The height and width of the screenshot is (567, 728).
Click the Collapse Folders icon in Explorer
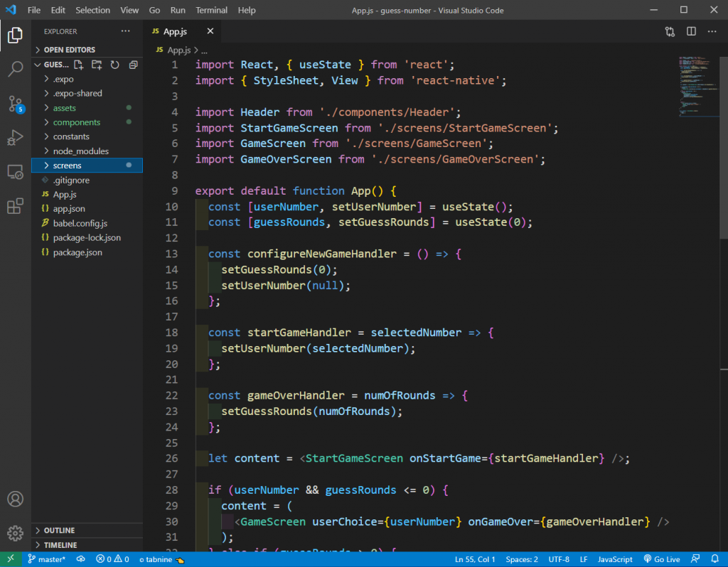[x=132, y=64]
